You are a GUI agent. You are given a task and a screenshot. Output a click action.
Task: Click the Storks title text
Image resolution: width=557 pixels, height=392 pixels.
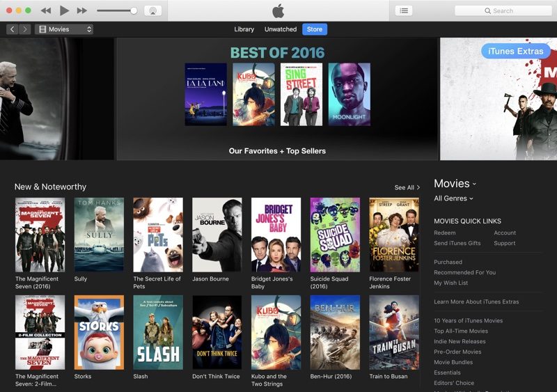coord(83,377)
